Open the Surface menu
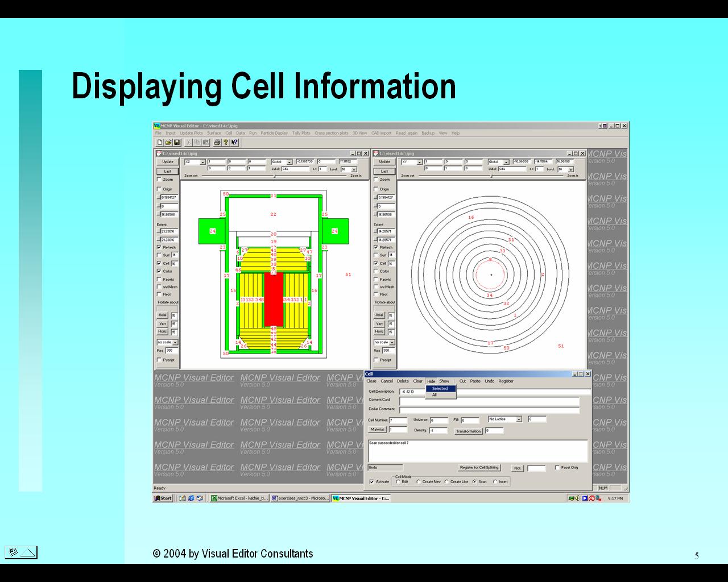 click(214, 133)
